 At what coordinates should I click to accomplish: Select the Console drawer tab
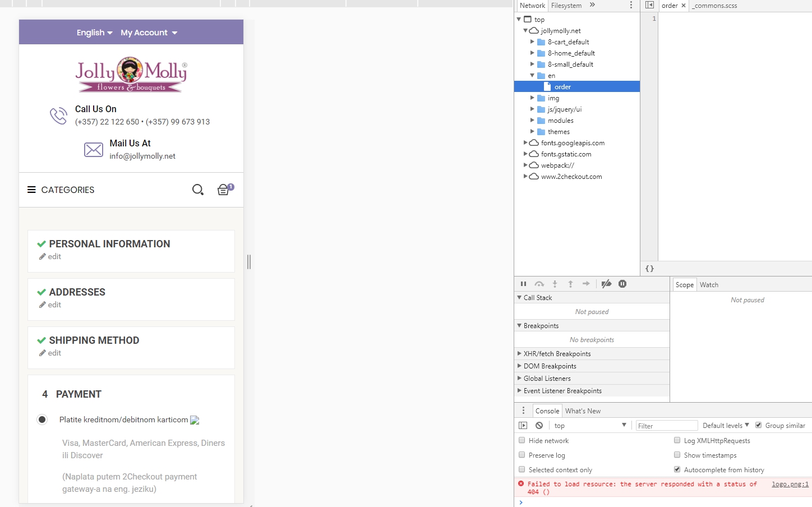547,411
